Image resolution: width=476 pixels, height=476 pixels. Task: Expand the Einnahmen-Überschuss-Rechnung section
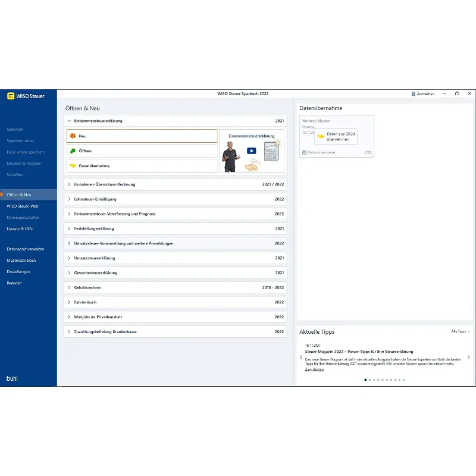tap(176, 184)
